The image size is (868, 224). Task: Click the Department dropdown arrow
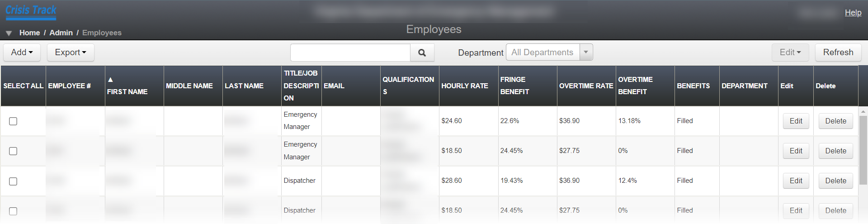tap(586, 52)
